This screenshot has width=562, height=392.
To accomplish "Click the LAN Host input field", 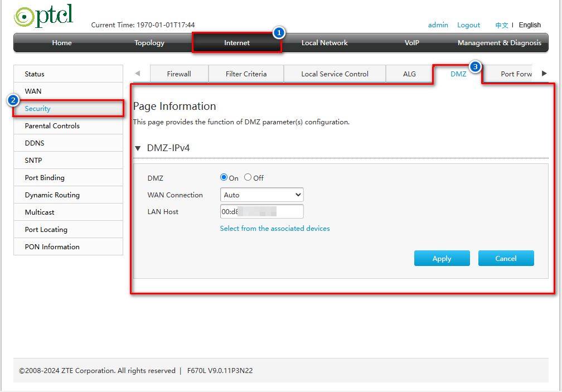I will click(x=261, y=211).
